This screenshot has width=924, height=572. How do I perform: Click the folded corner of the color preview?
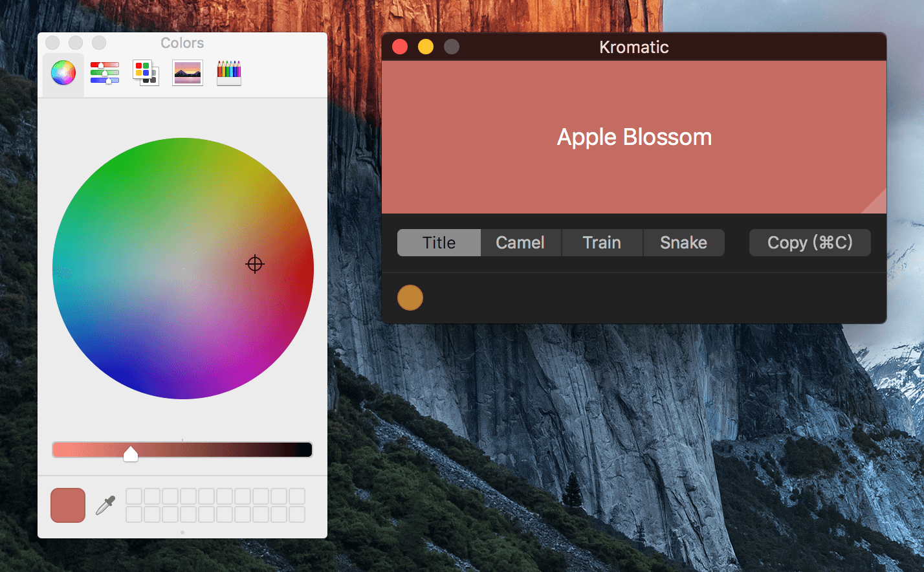(x=877, y=204)
